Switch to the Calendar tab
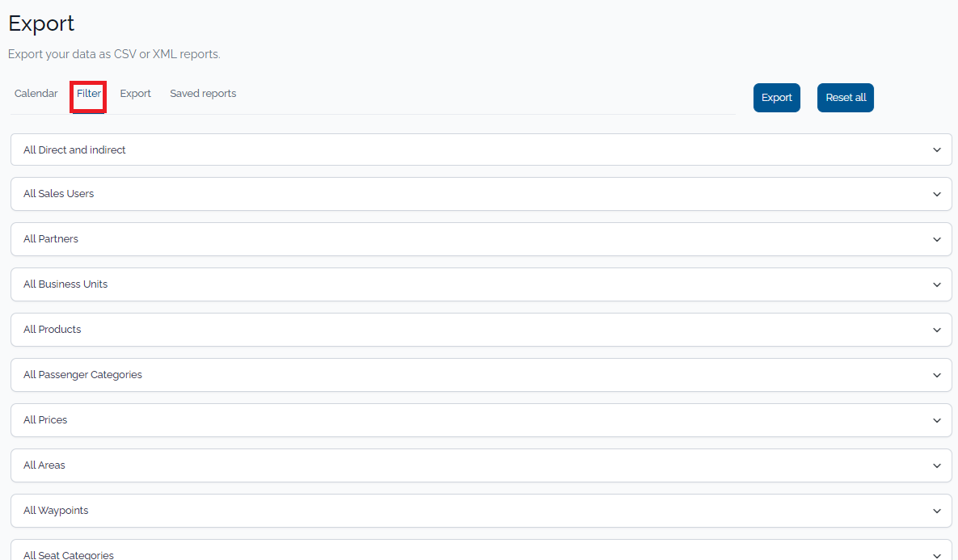 [x=36, y=94]
